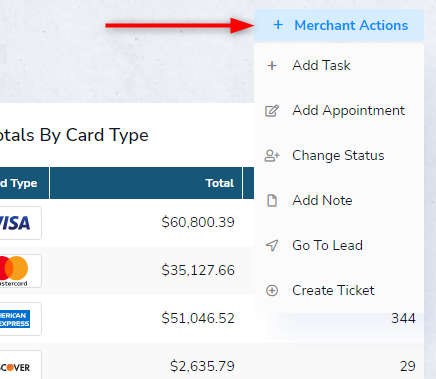This screenshot has height=379, width=436.
Task: Click the Discover total $2,635.79
Action: click(x=202, y=366)
